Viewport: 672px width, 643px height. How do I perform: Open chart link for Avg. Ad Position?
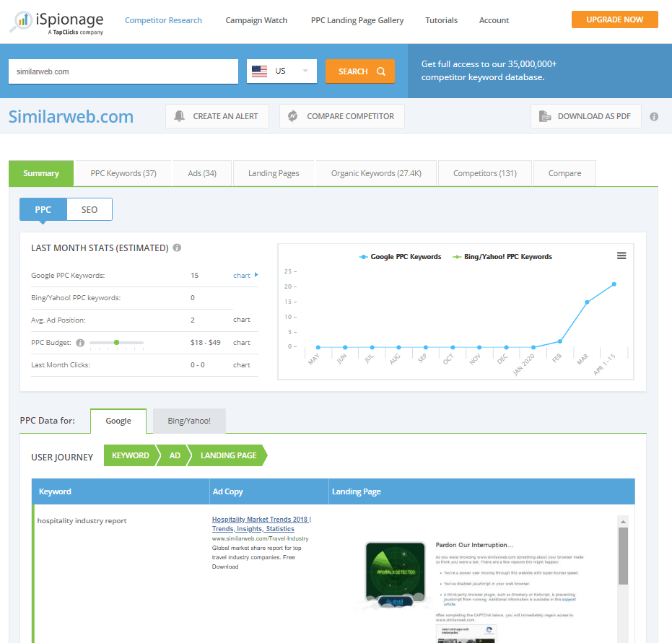(242, 320)
